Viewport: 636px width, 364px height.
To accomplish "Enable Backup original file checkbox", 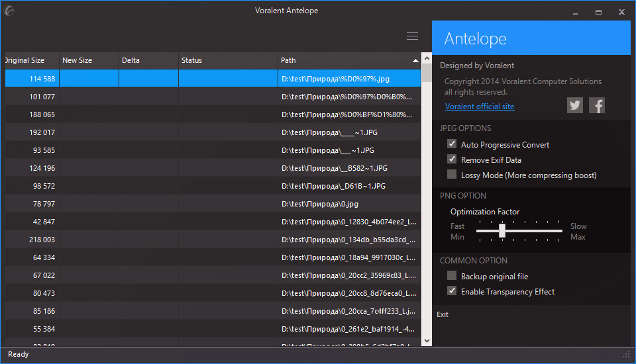I will point(451,275).
